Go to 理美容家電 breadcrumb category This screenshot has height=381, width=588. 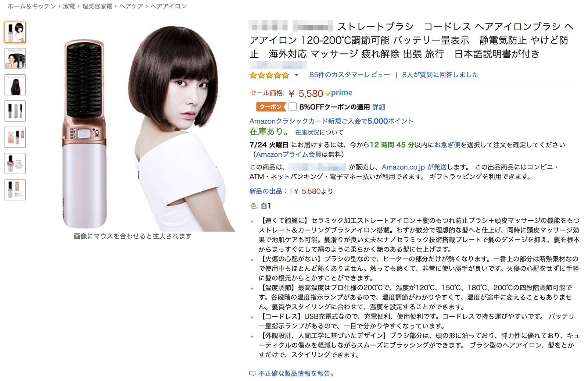pyautogui.click(x=97, y=6)
